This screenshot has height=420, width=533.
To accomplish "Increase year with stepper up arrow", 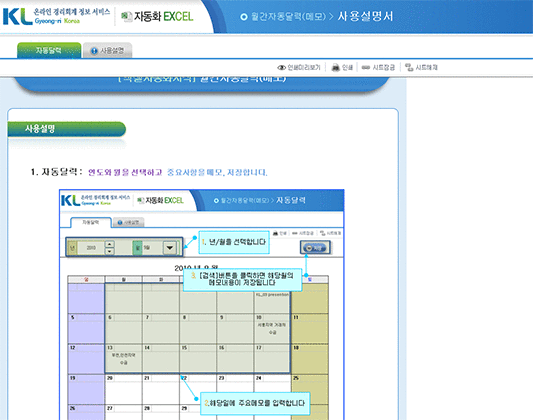I will click(x=109, y=244).
